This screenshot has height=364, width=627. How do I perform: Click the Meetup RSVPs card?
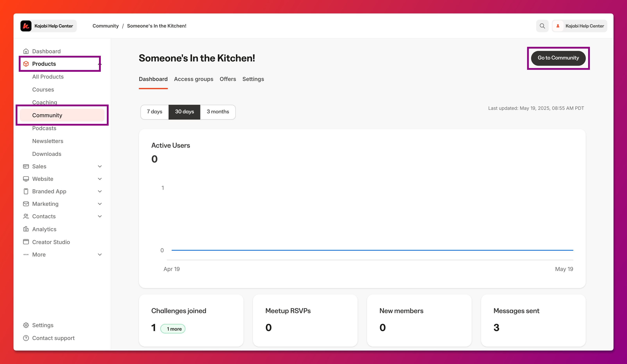click(x=305, y=320)
